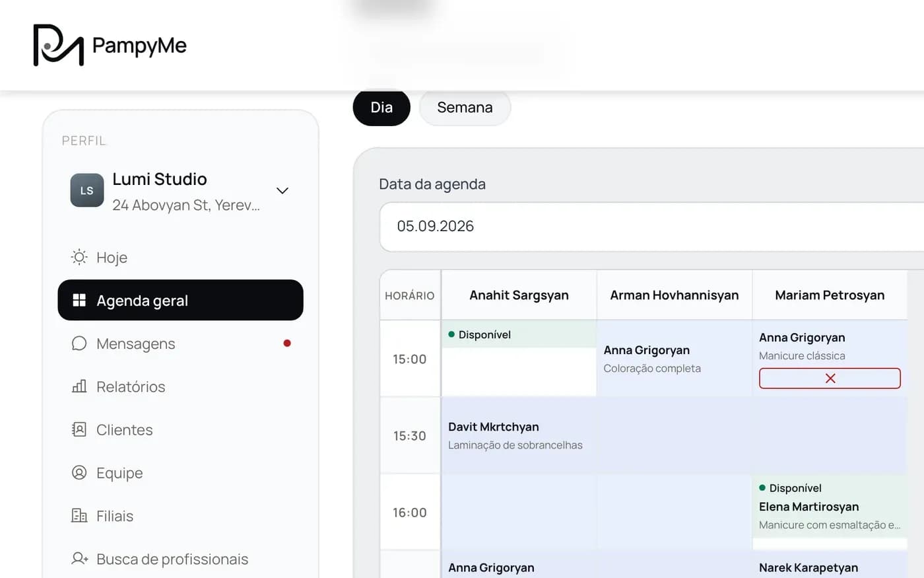Click the Clientes contact book icon
Image resolution: width=924 pixels, height=578 pixels.
[79, 429]
